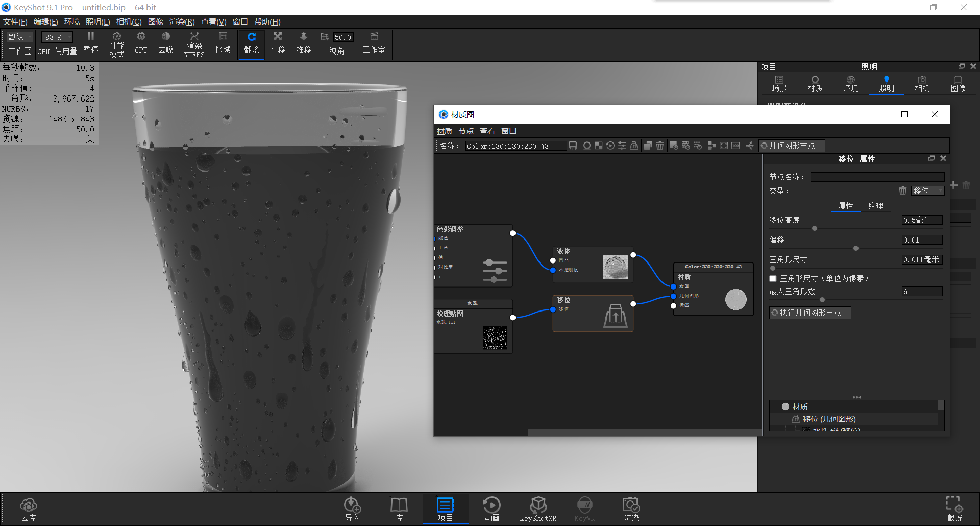Screen dimensions: 980x526
Task: Open the 渲染(R) menu
Action: click(x=181, y=22)
